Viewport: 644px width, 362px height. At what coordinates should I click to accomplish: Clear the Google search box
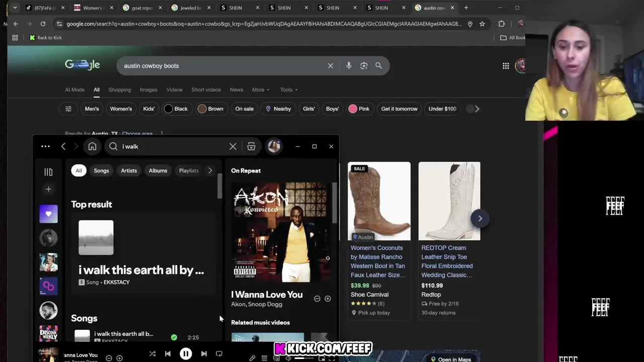coord(331,66)
